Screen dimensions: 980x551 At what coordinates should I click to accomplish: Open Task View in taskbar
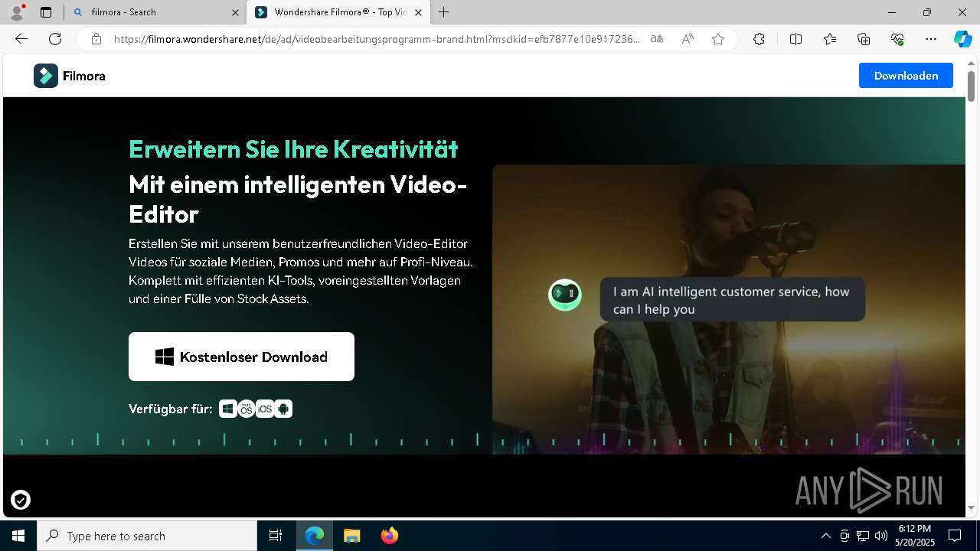coord(276,536)
